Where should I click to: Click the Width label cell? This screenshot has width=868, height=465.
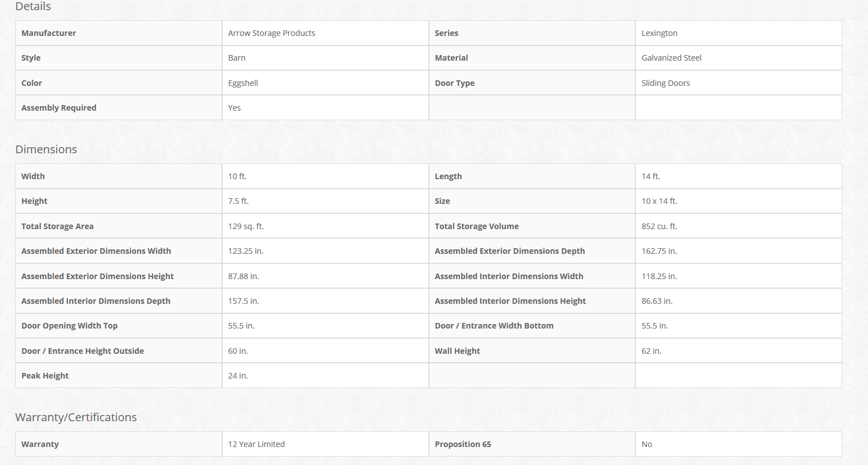(119, 176)
